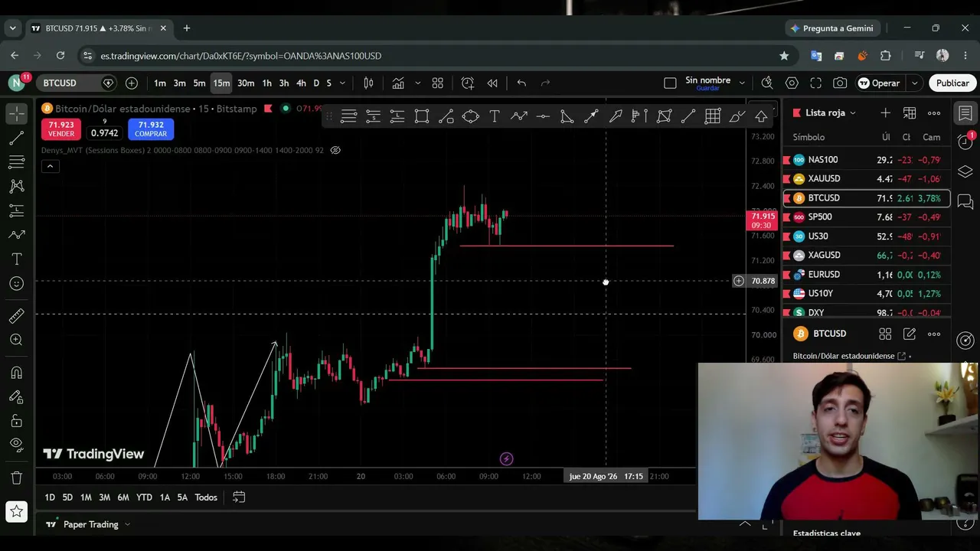Select the zoom in tool
The image size is (980, 551).
17,341
